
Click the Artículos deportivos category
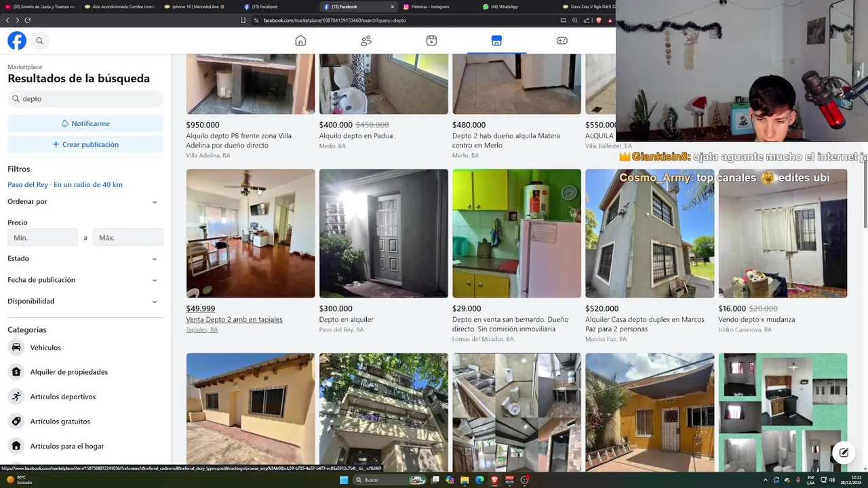(x=85, y=396)
